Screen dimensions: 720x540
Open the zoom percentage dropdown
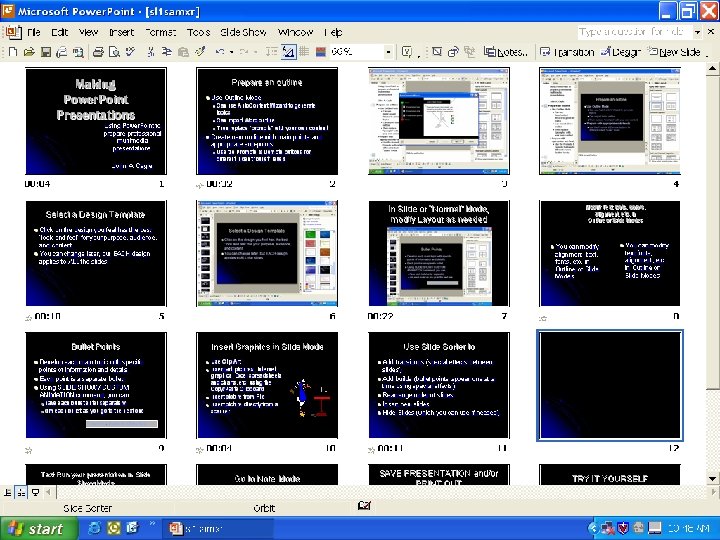(388, 52)
